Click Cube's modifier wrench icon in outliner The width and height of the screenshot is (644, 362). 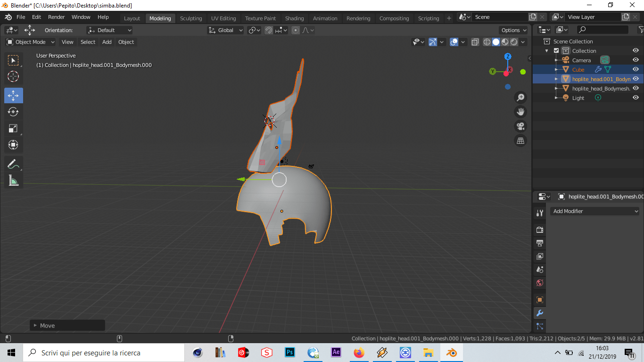598,70
